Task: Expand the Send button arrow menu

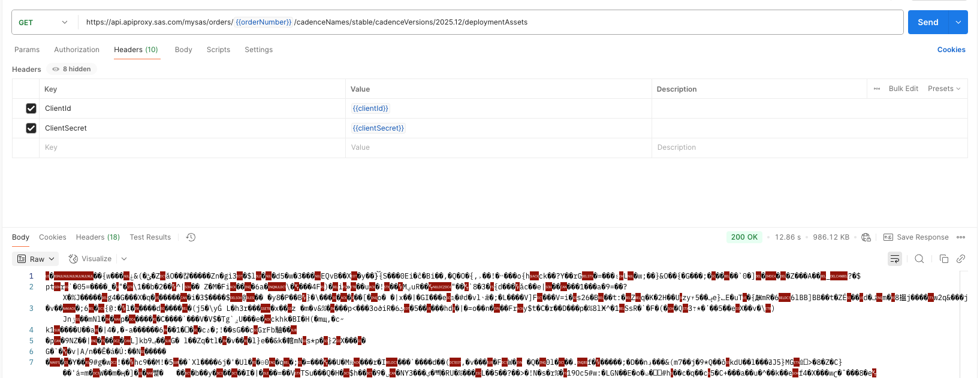Action: tap(958, 22)
